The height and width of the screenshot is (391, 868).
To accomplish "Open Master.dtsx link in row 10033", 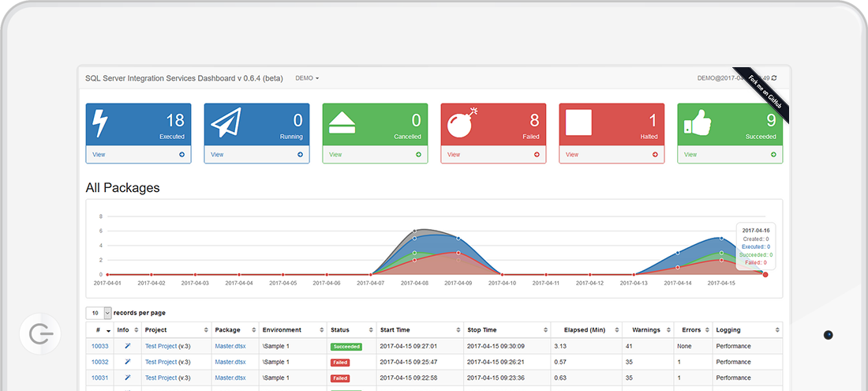I will [x=230, y=346].
